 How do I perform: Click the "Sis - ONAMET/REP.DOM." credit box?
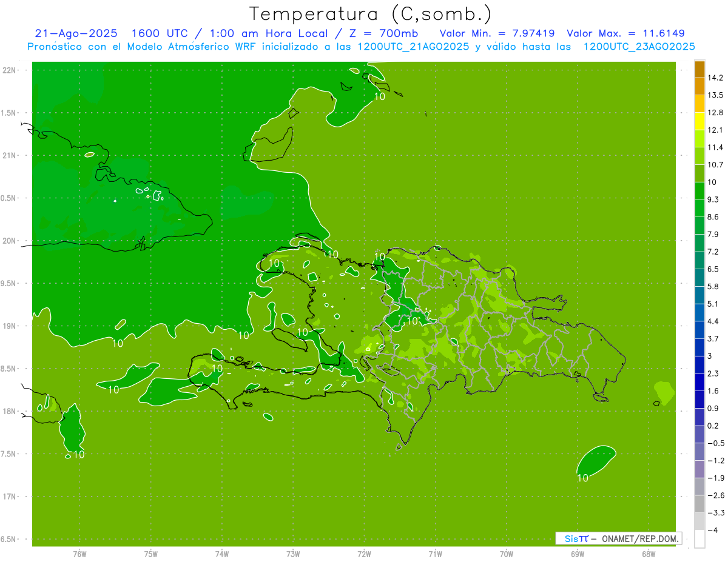[619, 538]
